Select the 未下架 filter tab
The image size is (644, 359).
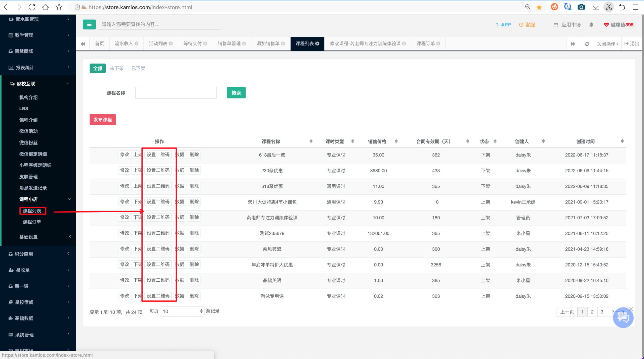(x=117, y=68)
